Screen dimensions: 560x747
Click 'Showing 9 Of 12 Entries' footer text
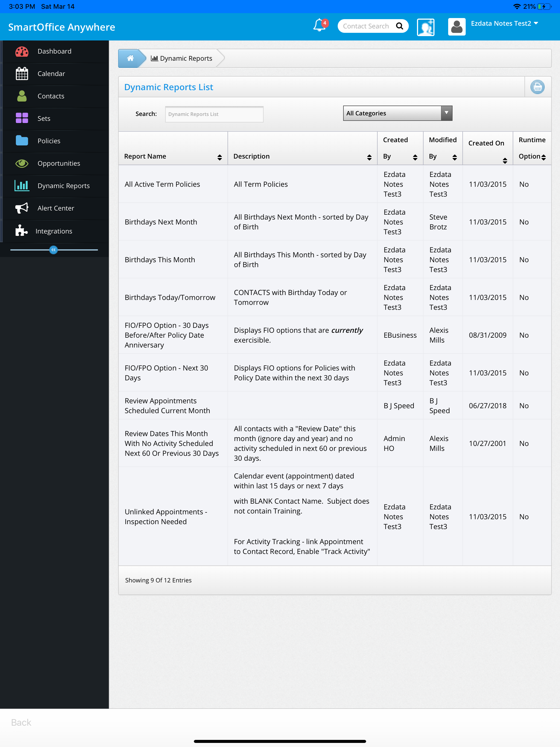(x=158, y=580)
